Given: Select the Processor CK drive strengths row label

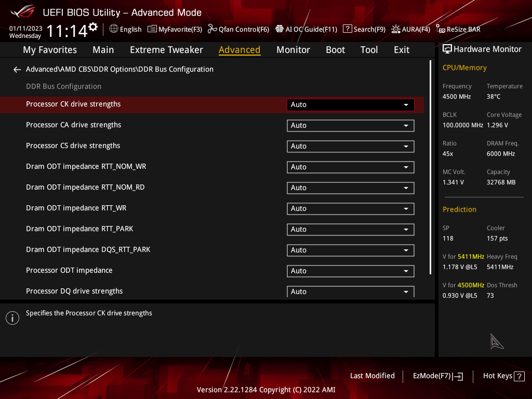Looking at the screenshot, I should pos(73,104).
